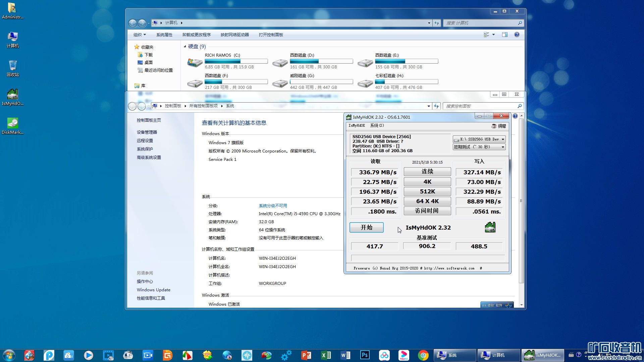The width and height of the screenshot is (644, 362).
Task: Open the DiskMark desktop shortcut
Action: point(13,126)
